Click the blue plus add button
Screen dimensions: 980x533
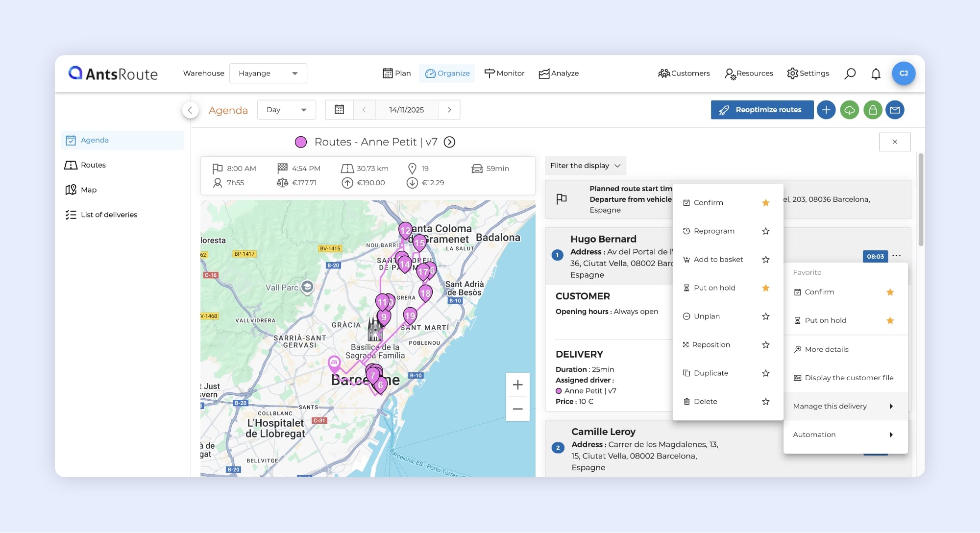826,110
